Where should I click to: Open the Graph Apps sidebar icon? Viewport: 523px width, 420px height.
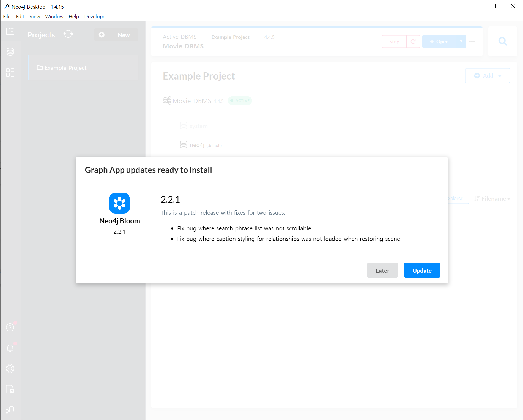point(10,72)
